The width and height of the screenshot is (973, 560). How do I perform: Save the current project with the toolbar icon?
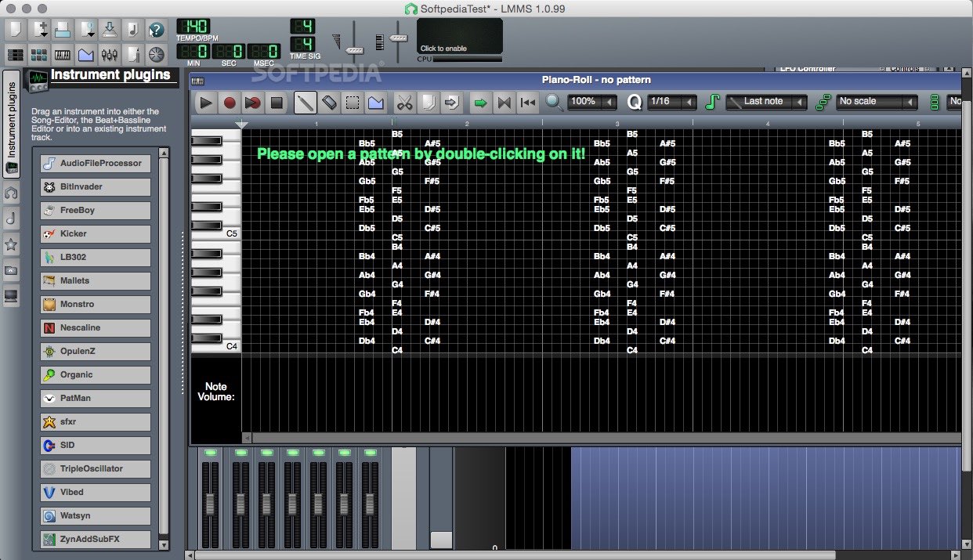click(x=110, y=30)
